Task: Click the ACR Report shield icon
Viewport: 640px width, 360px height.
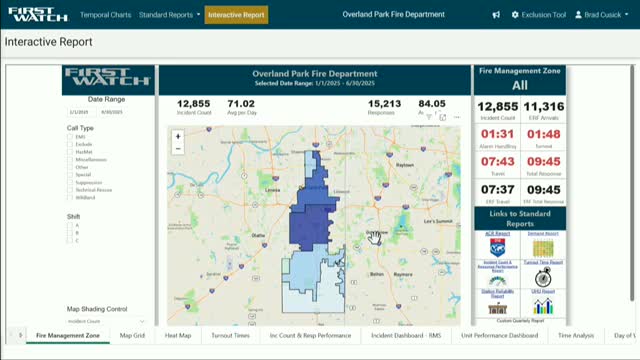Action: coord(497,248)
